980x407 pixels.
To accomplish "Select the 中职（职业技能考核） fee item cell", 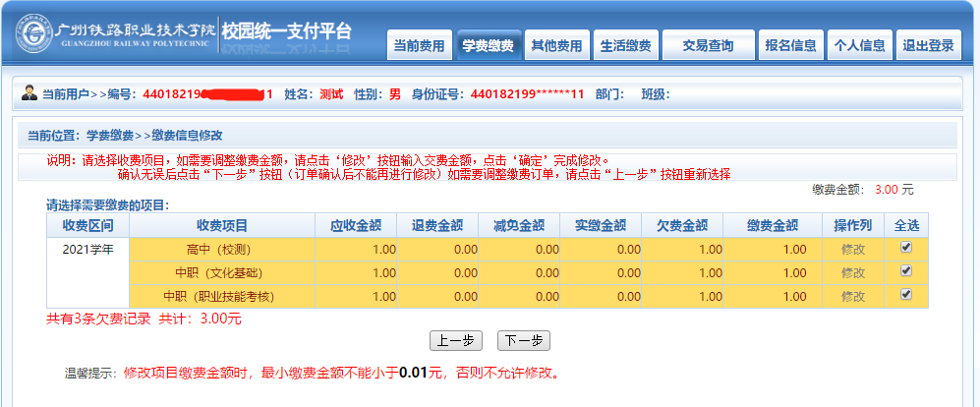I will click(222, 296).
